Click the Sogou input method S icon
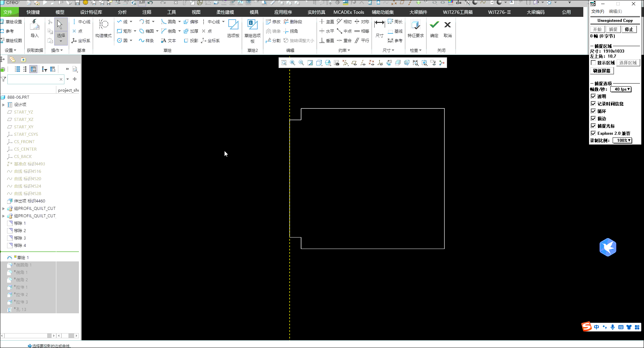This screenshot has height=348, width=644. click(587, 327)
